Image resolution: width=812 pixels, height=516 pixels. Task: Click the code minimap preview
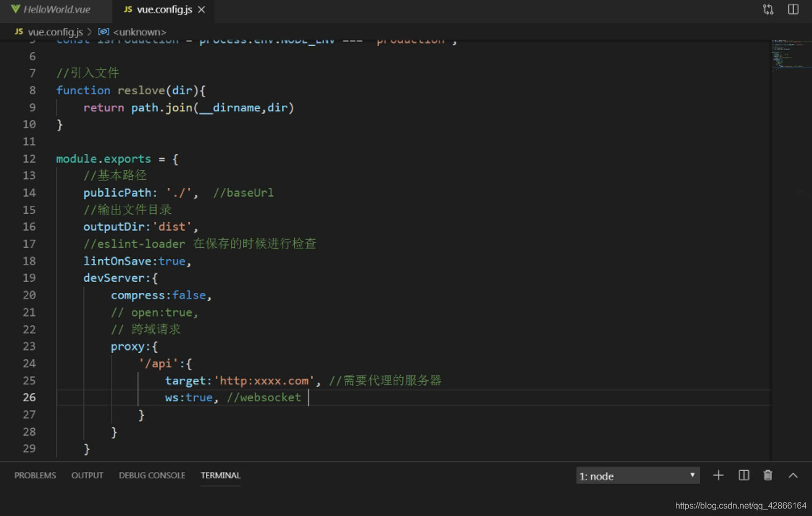click(x=791, y=55)
